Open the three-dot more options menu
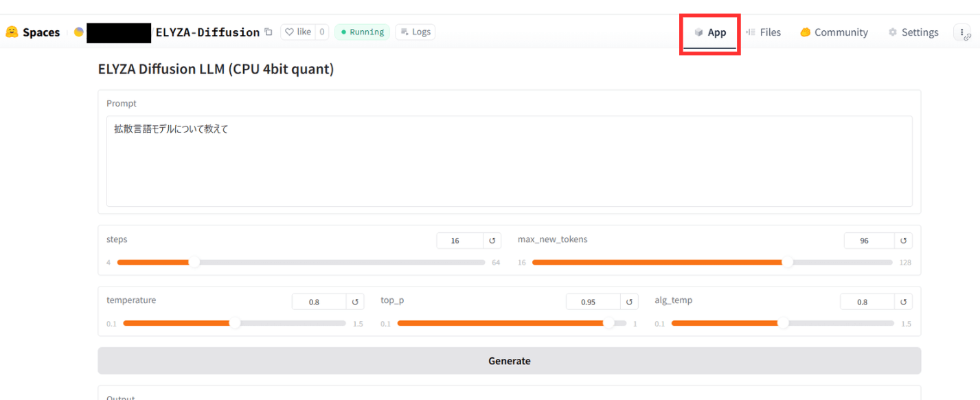 [x=962, y=32]
